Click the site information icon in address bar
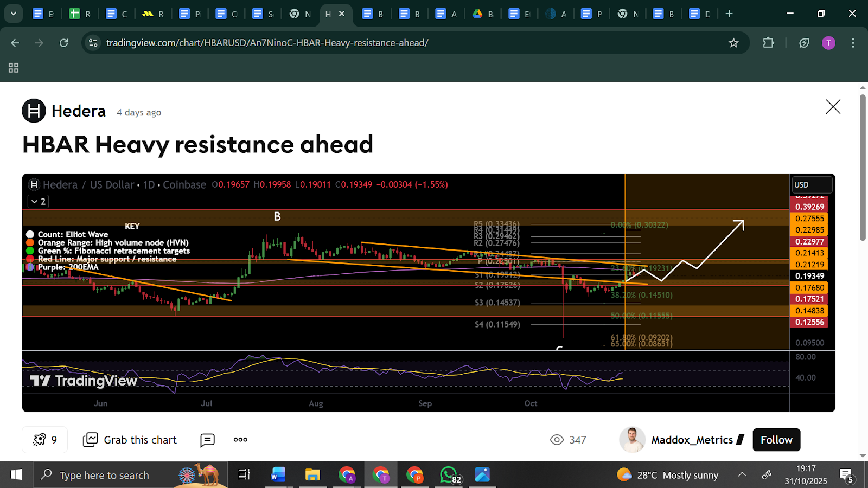 pos(93,43)
